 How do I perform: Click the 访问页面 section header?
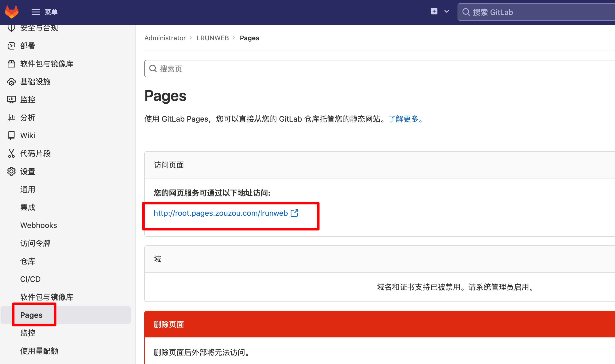click(x=380, y=165)
